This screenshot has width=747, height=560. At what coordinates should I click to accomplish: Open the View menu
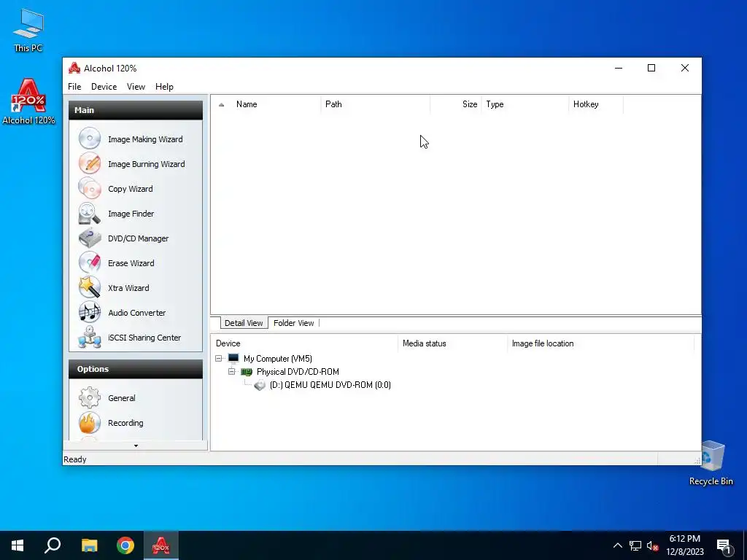(136, 87)
